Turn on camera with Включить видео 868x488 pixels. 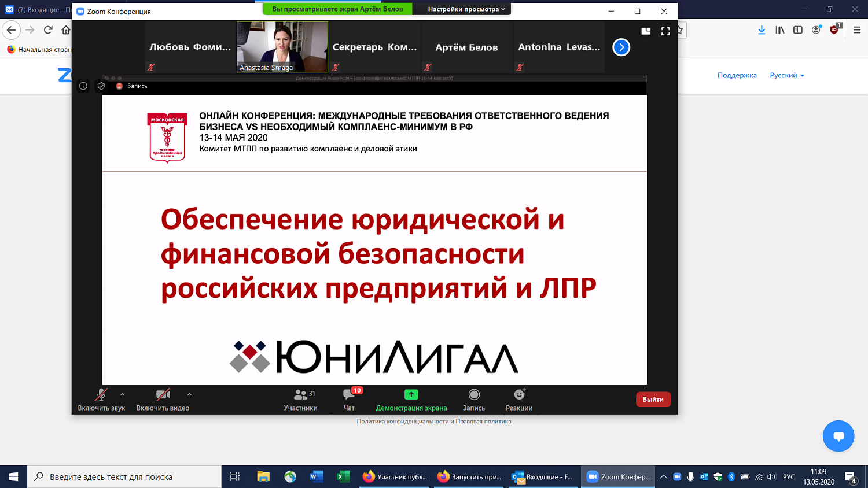coord(163,400)
